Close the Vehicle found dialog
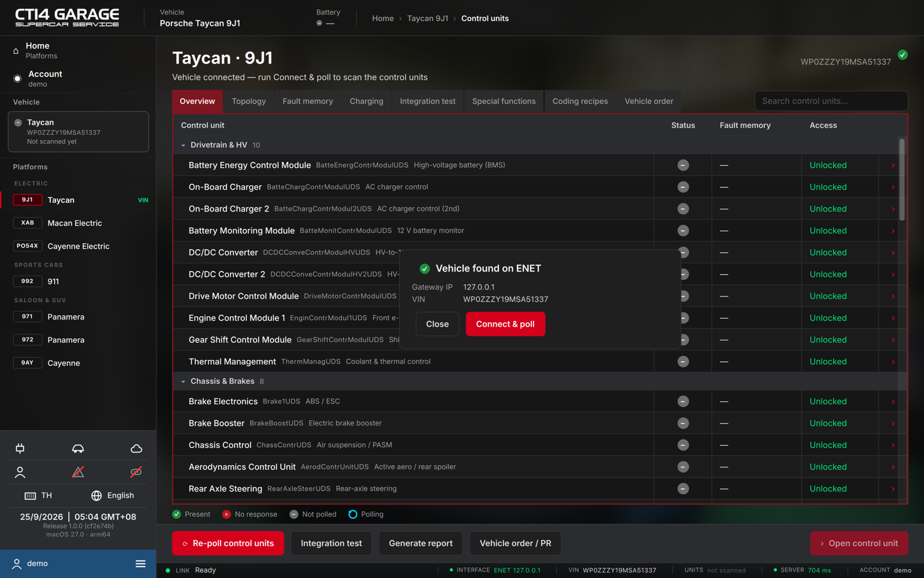924x578 pixels. (437, 324)
